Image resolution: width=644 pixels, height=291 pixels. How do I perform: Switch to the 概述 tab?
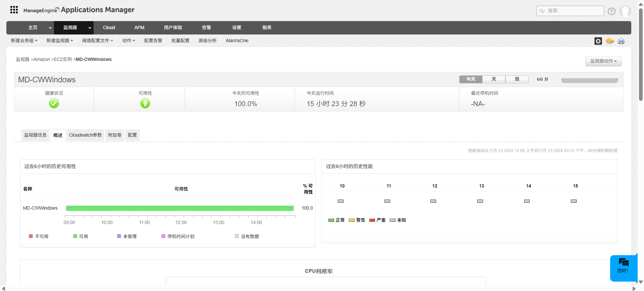click(x=58, y=135)
